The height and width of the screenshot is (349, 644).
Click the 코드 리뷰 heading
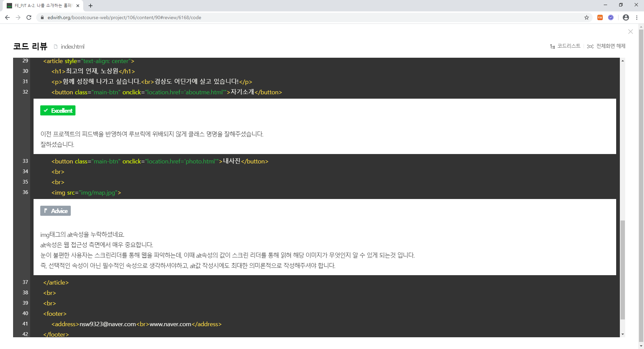point(31,46)
